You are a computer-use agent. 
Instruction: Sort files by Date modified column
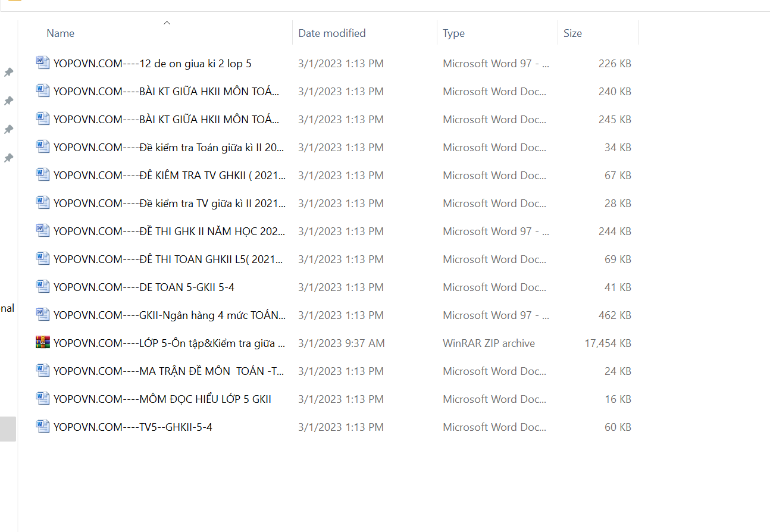pos(332,33)
